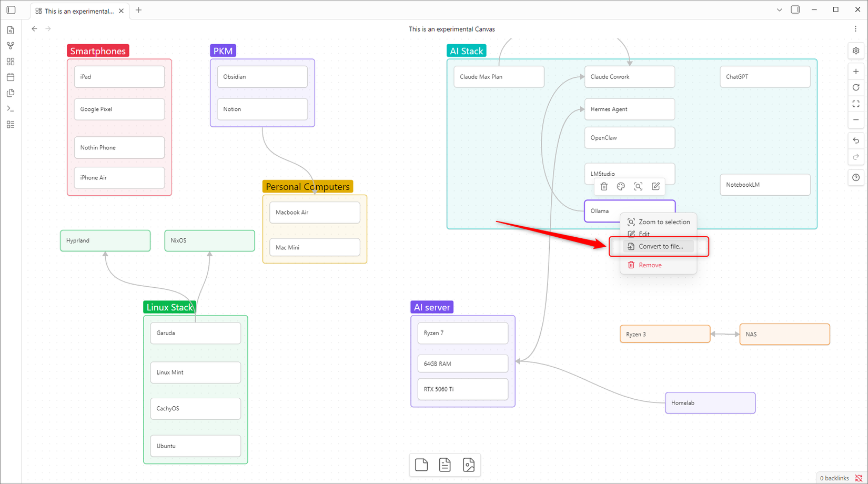The height and width of the screenshot is (484, 868).
Task: Add note from vault to canvas
Action: [445, 465]
